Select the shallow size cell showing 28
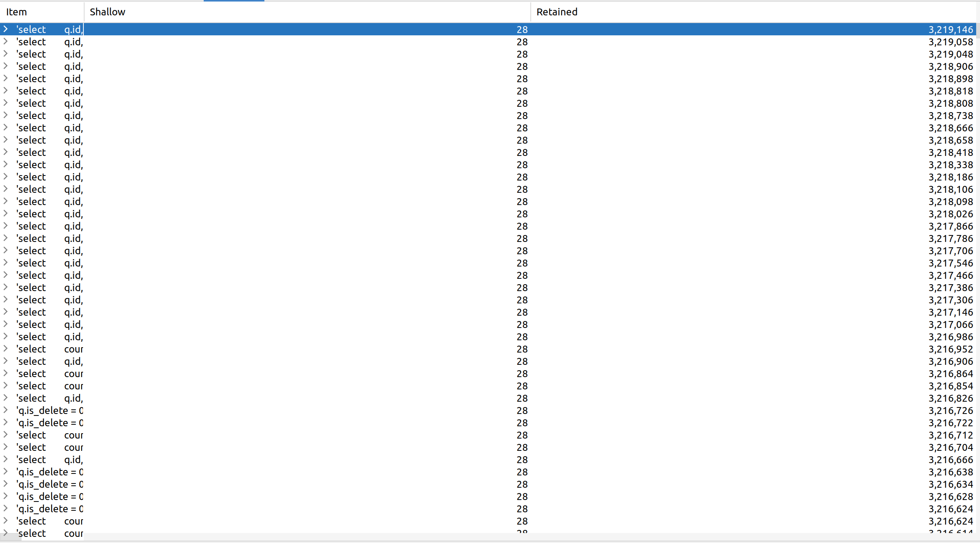The width and height of the screenshot is (980, 543). tap(522, 29)
